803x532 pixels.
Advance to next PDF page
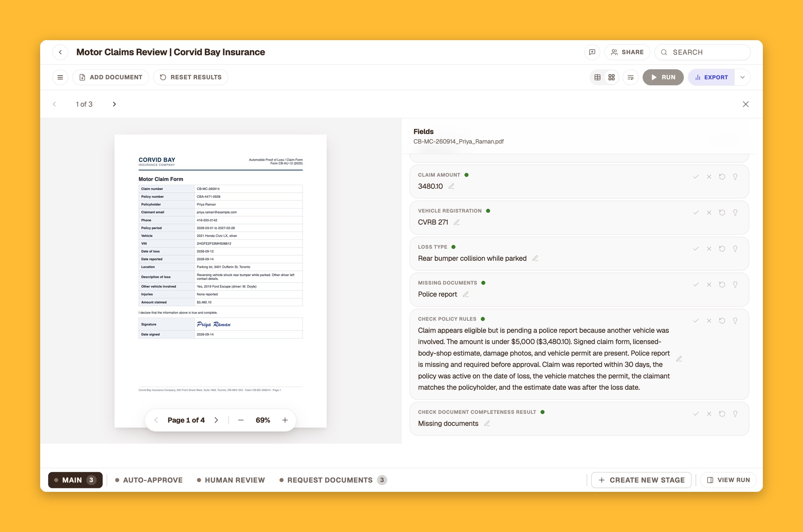(x=216, y=420)
